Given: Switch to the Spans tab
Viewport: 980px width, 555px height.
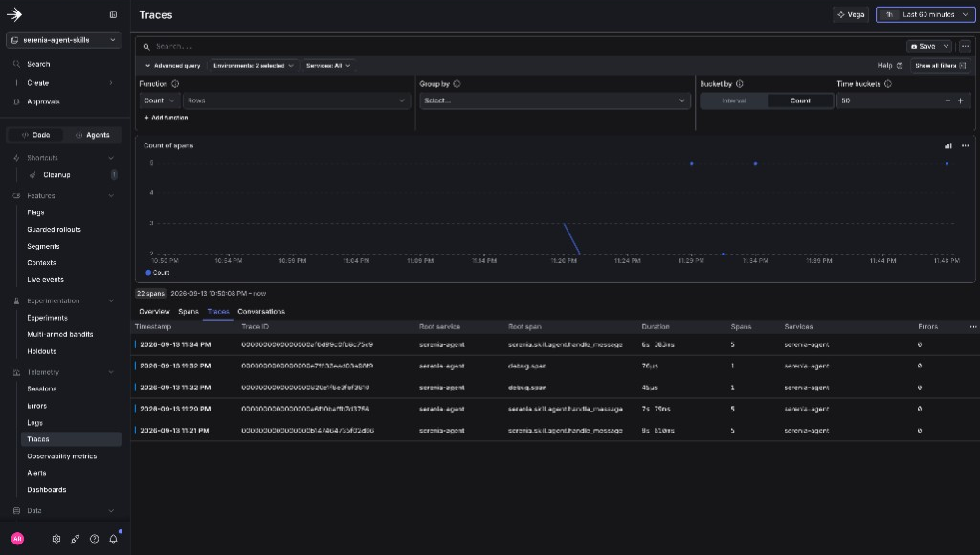Looking at the screenshot, I should (x=189, y=311).
